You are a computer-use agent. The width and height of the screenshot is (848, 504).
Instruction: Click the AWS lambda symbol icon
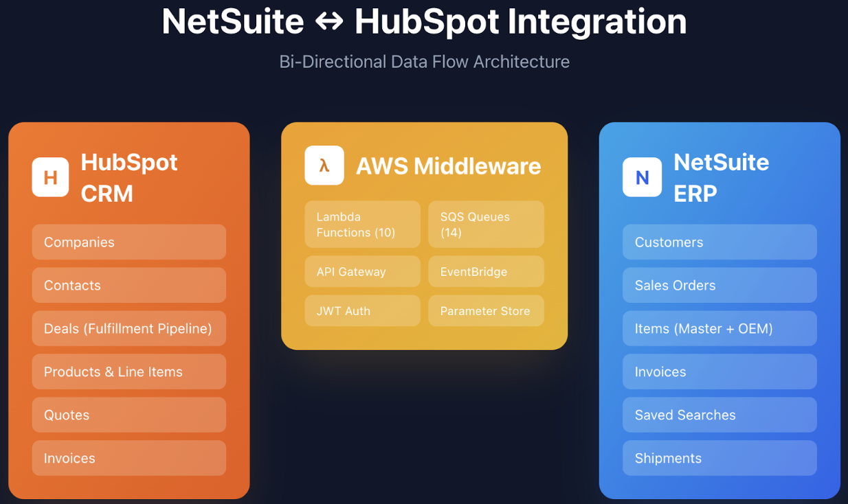tap(324, 165)
